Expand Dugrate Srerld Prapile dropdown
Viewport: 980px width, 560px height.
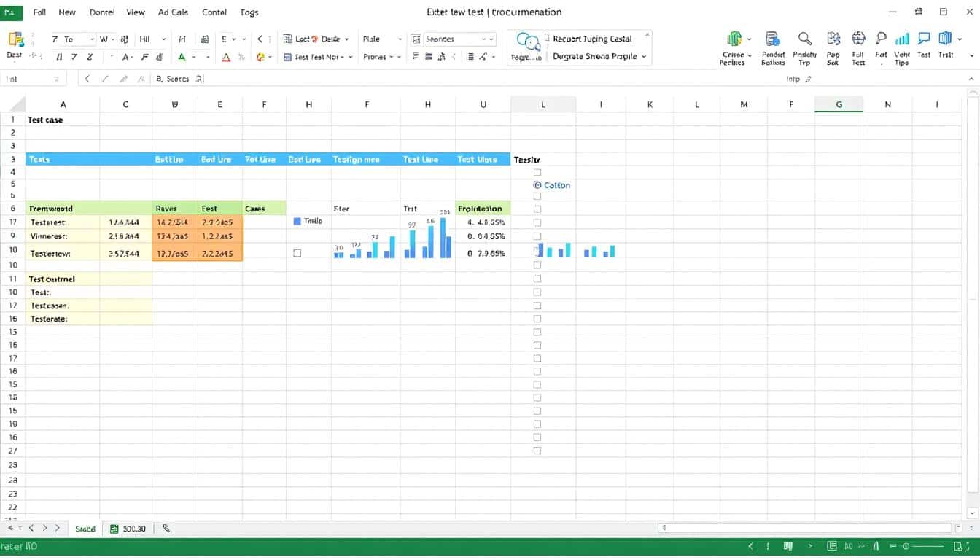coord(644,57)
